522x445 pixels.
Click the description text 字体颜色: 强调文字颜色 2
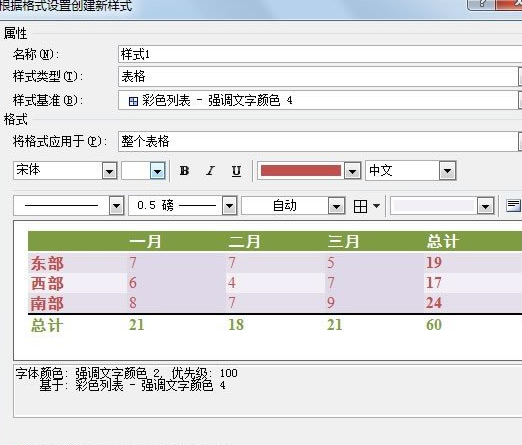coord(89,373)
